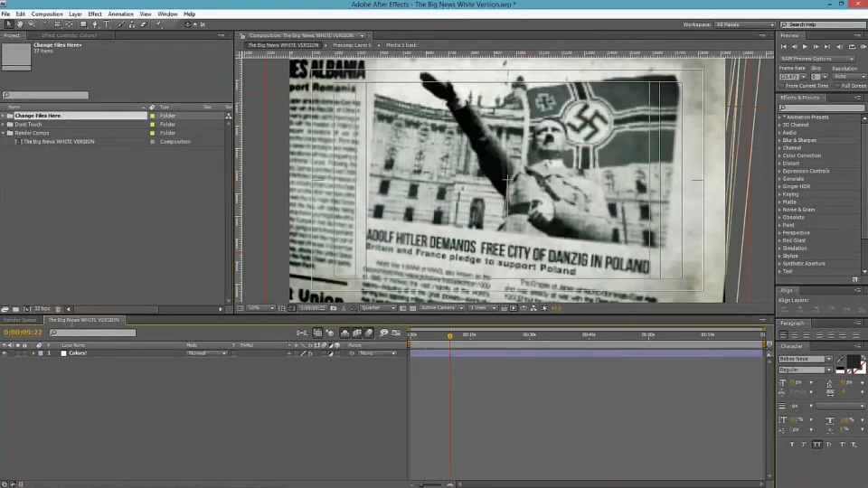Click the Graph Editor icon in timeline
Screen dimensions: 868x488
[396, 333]
